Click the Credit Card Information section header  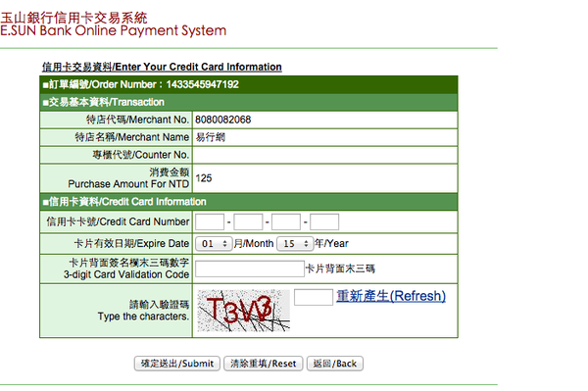[249, 202]
